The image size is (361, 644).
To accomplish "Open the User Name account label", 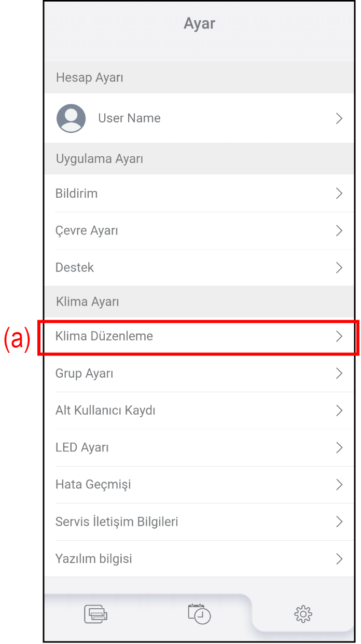I will click(129, 118).
